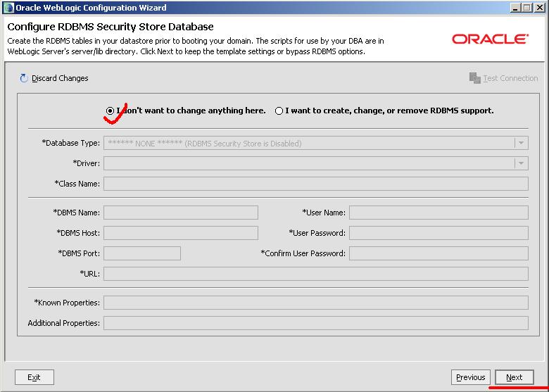Click into the DBMS Port field
This screenshot has width=549, height=392.
(x=142, y=253)
